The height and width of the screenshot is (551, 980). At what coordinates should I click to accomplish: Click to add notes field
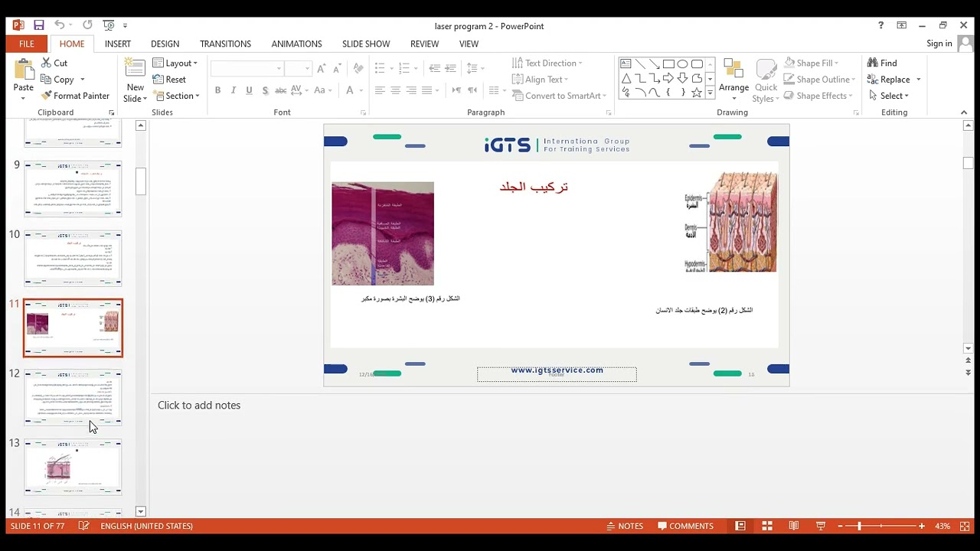199,405
